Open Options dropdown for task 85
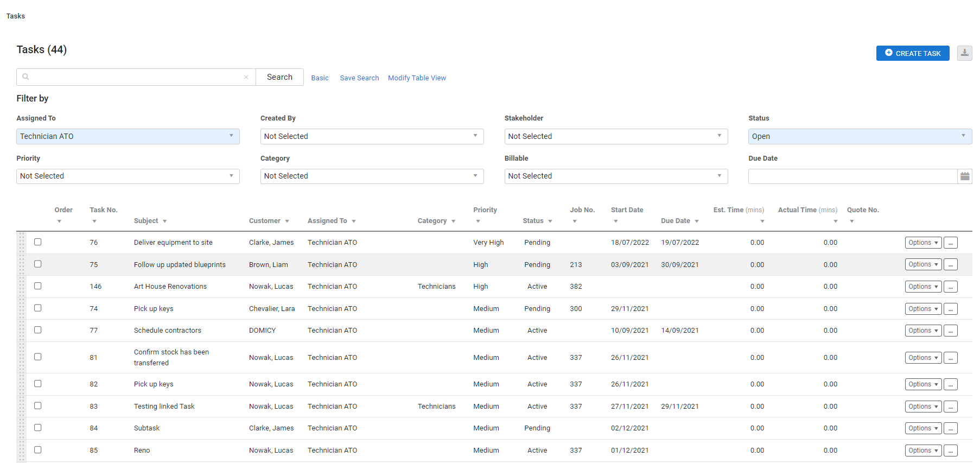This screenshot has width=980, height=463. 923,451
